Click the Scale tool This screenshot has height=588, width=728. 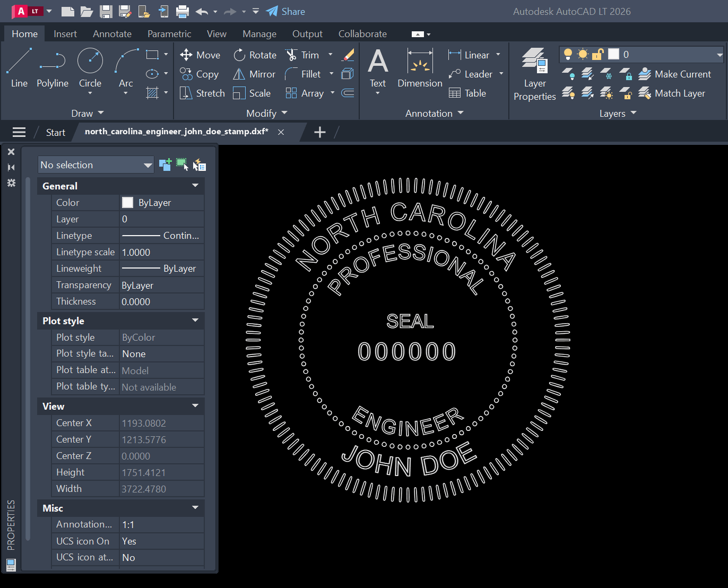252,93
